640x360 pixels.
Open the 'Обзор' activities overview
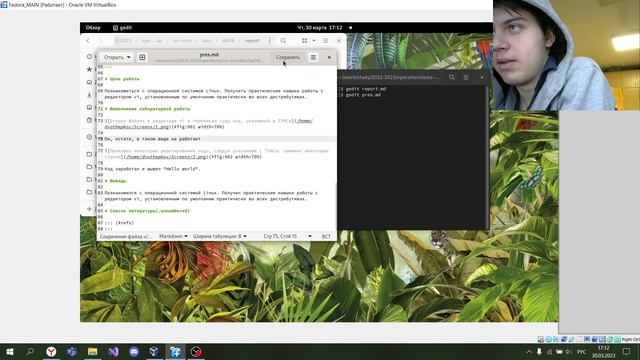coord(93,28)
